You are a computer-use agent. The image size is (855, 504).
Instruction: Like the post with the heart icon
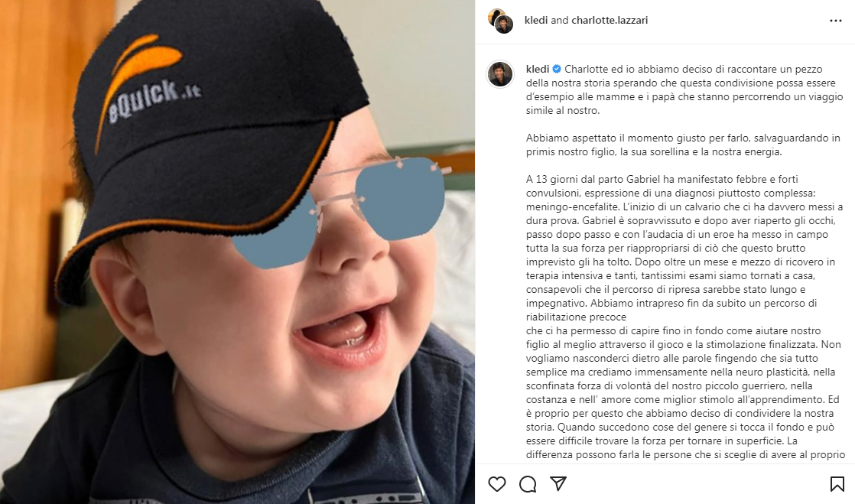(497, 484)
